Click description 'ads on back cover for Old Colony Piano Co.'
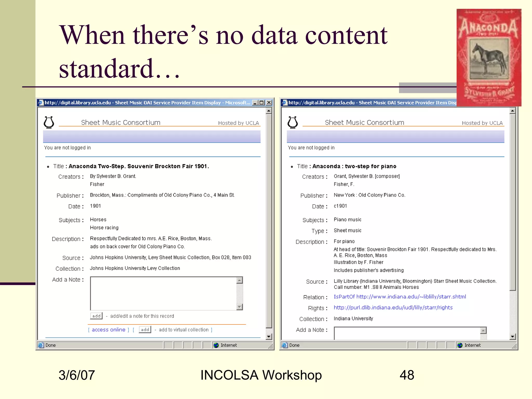 coord(137,247)
